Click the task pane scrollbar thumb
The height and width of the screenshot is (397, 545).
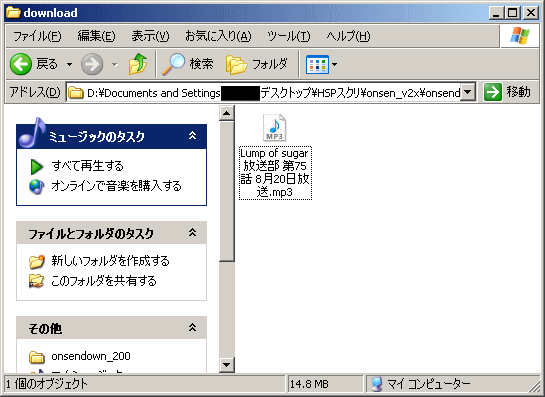pyautogui.click(x=227, y=191)
